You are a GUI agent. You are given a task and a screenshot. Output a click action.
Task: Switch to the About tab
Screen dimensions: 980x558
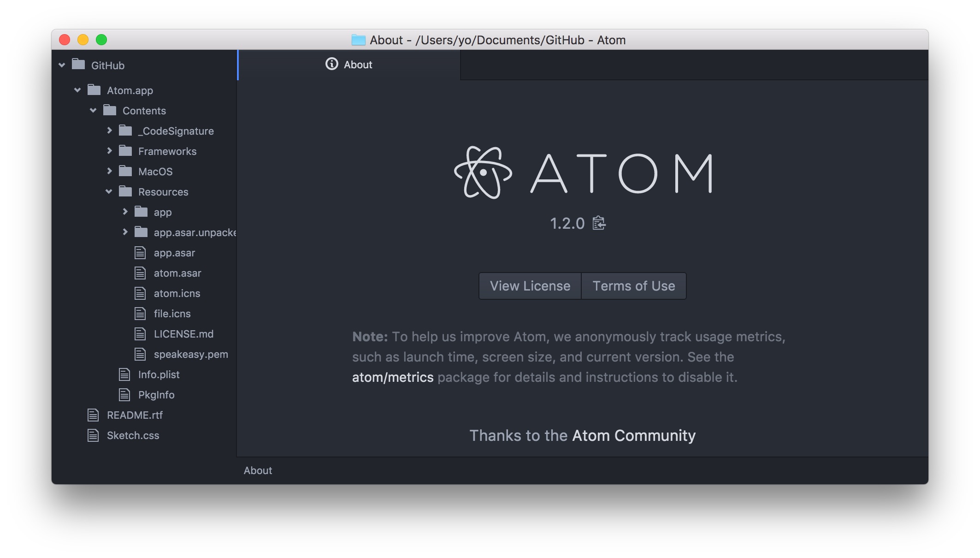pos(349,65)
